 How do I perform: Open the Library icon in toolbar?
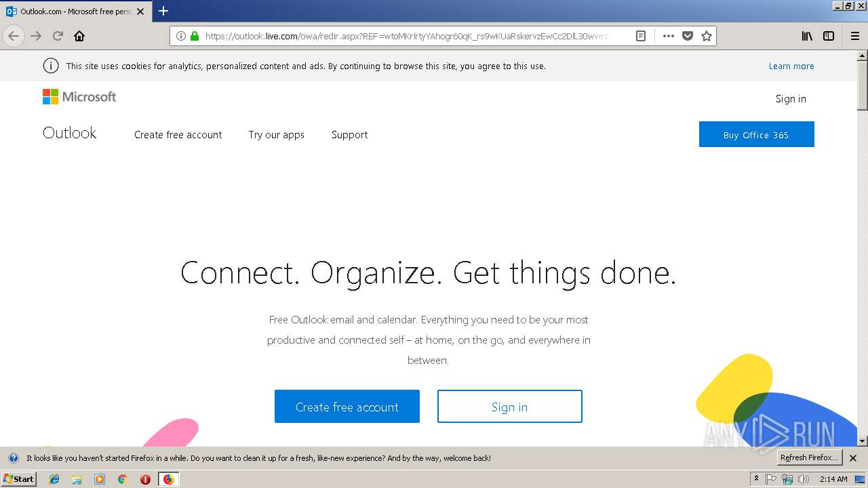pos(807,36)
